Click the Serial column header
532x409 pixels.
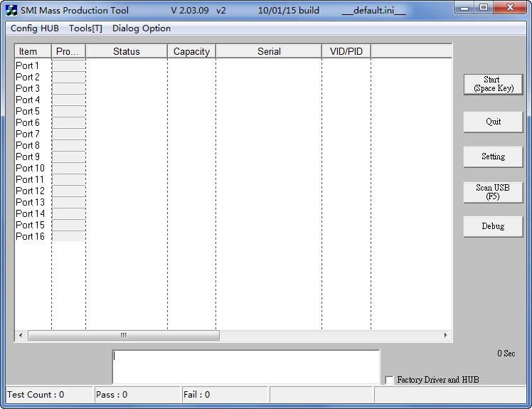(269, 51)
